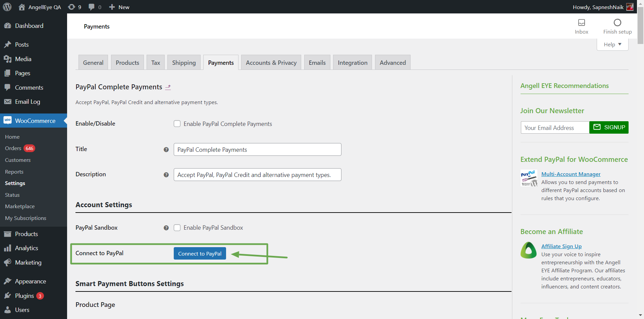Open the Status submenu item
The width and height of the screenshot is (644, 319).
tap(12, 195)
